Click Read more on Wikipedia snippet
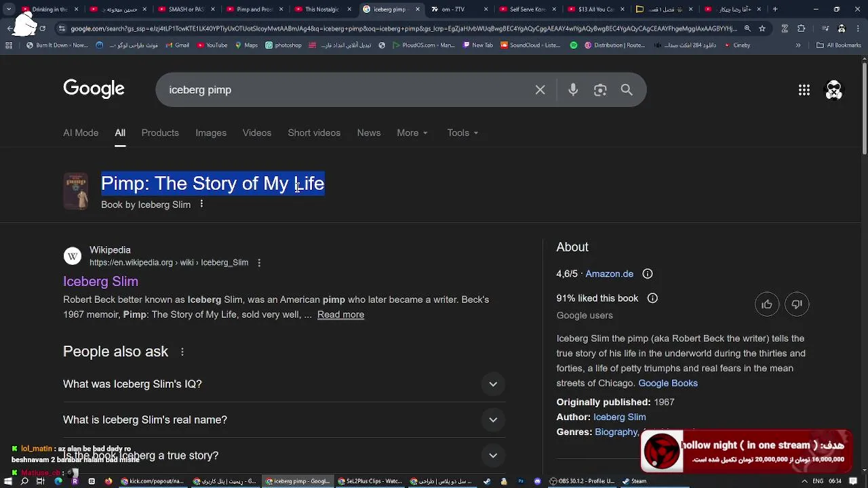This screenshot has width=868, height=488. (340, 314)
